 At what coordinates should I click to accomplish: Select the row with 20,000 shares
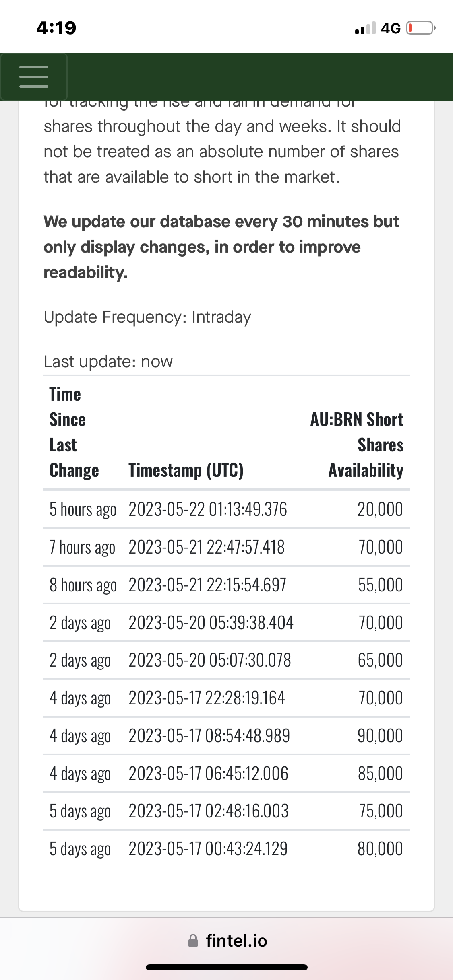(226, 509)
